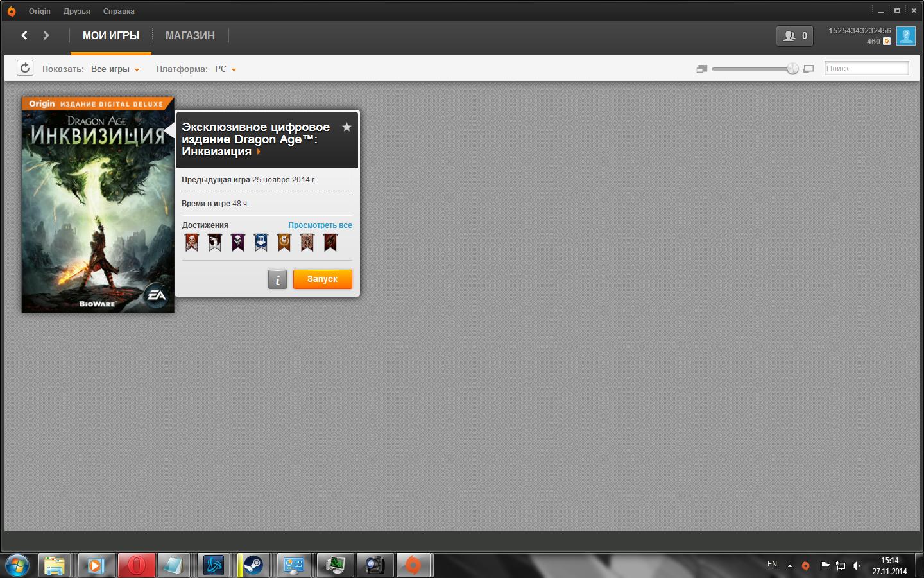The height and width of the screenshot is (578, 924).
Task: Switch to МАГАЗИН tab
Action: pos(190,36)
